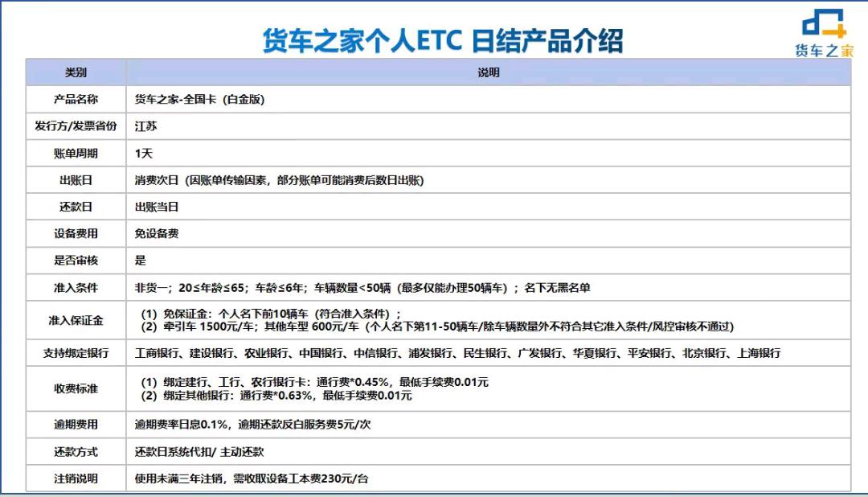Click the 准入条件 row label

pyautogui.click(x=76, y=288)
